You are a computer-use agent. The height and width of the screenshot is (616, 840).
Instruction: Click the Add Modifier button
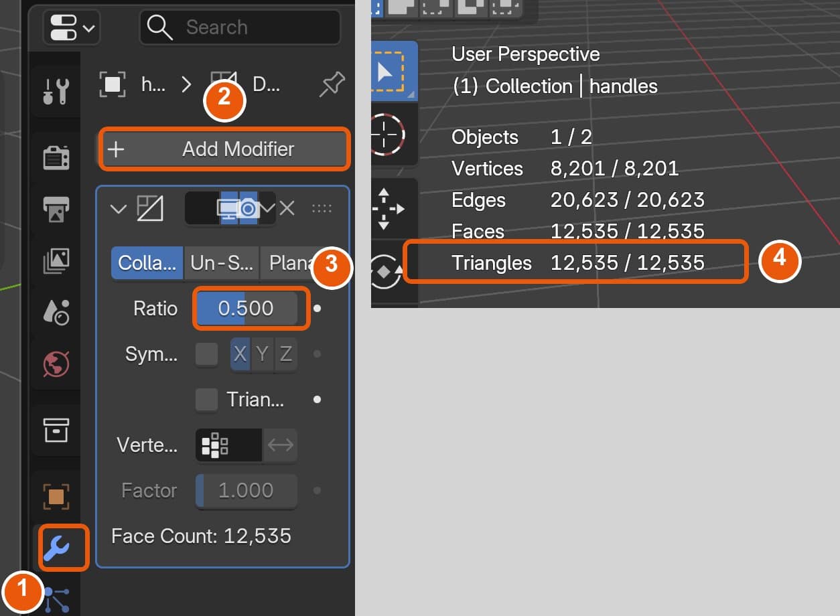[x=224, y=149]
